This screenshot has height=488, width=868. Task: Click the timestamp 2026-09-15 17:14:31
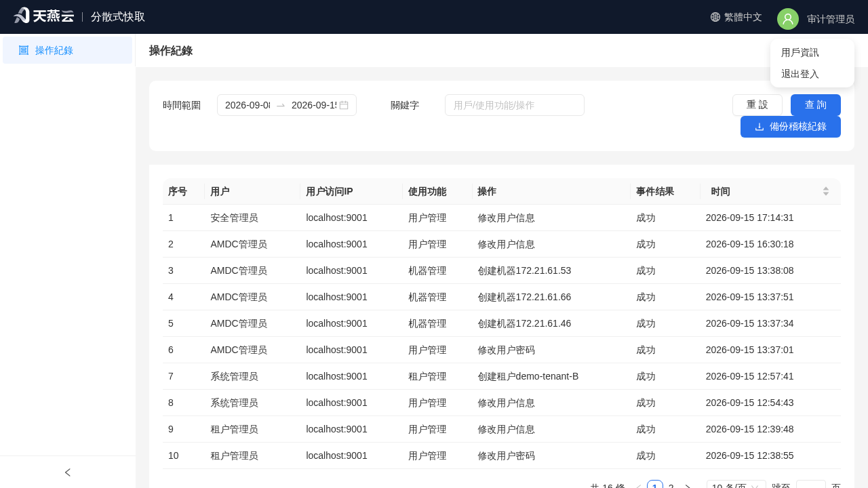click(x=749, y=218)
